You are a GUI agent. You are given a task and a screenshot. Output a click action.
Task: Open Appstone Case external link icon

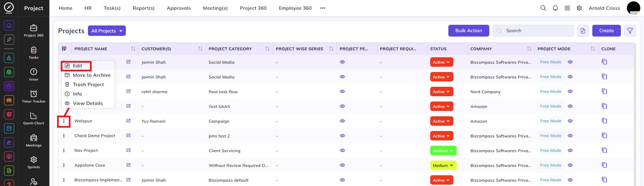pos(128,165)
